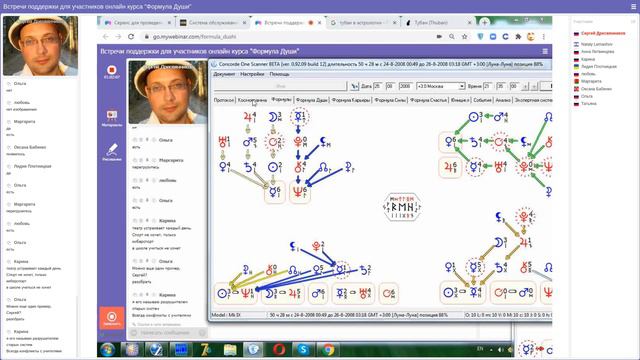
Task: Click the plus stepper after time fields
Action: 525,86
